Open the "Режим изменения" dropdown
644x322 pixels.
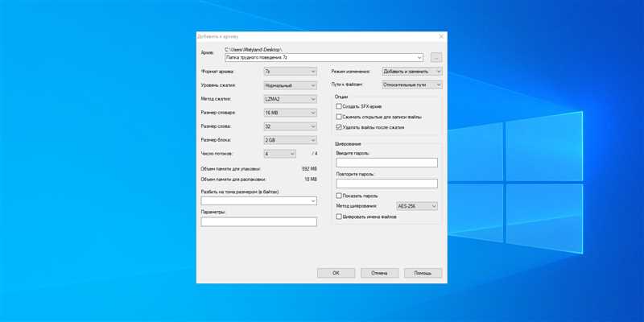pyautogui.click(x=412, y=72)
